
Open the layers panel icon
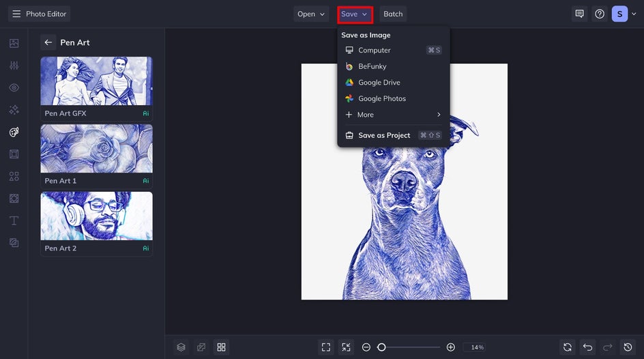[181, 347]
